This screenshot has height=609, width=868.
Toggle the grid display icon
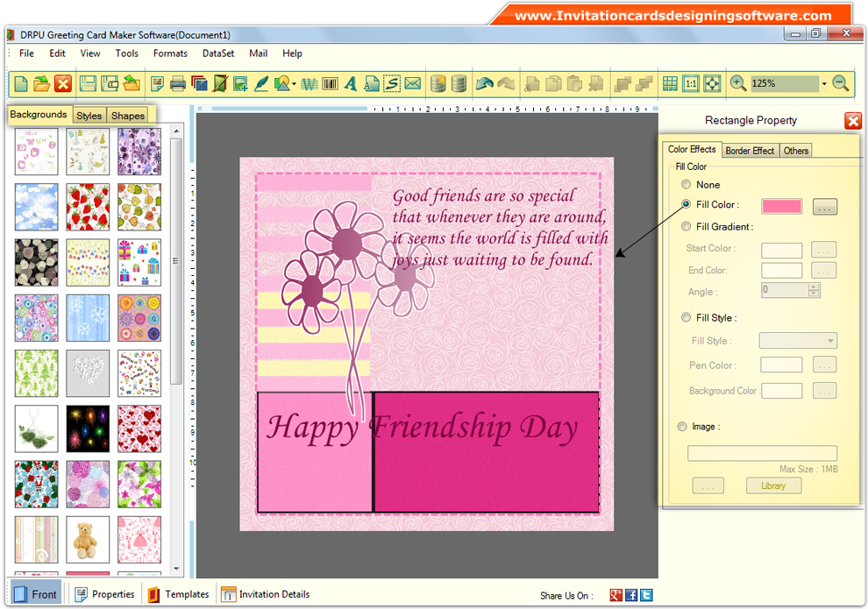pyautogui.click(x=670, y=83)
